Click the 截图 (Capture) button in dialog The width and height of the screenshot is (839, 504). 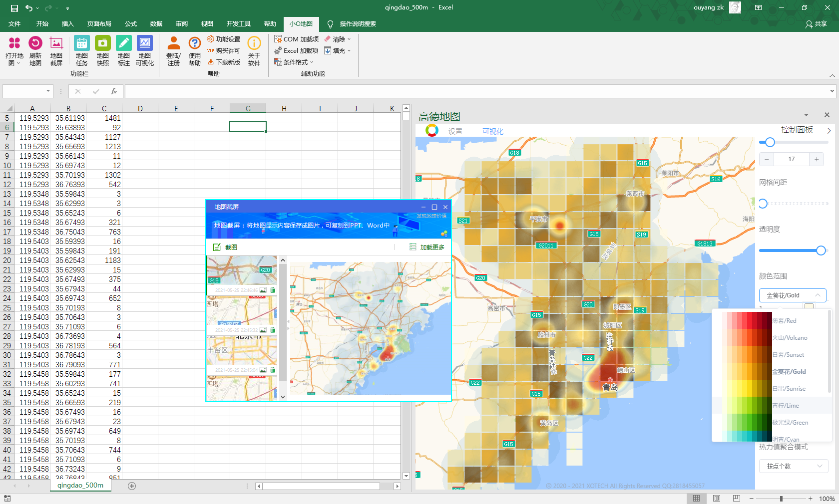click(225, 247)
